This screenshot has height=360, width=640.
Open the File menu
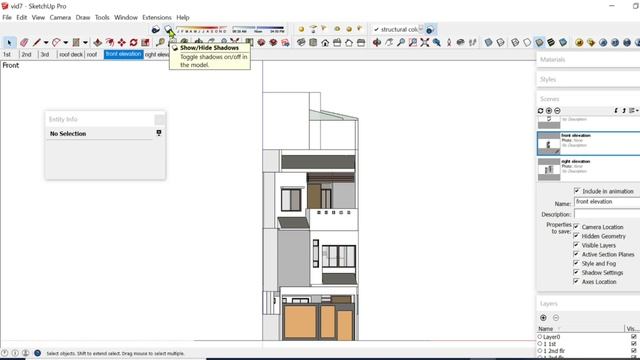[x=7, y=18]
